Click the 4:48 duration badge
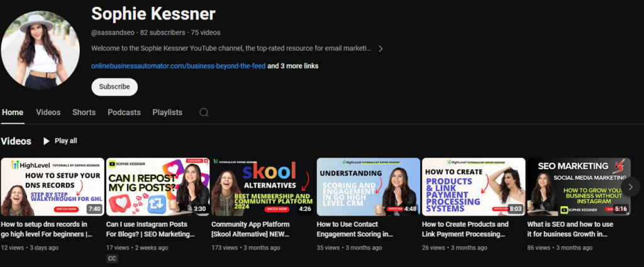 410,209
